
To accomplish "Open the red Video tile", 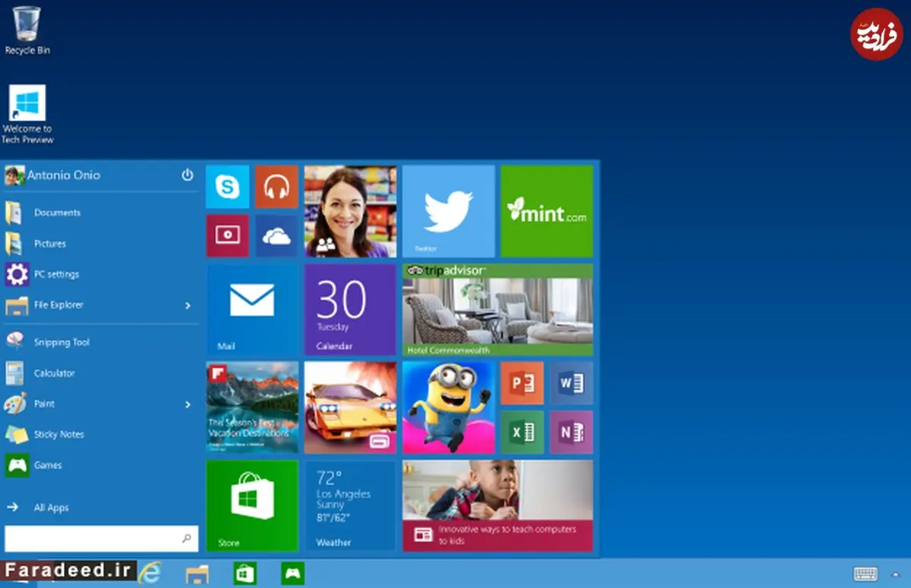I will tap(227, 236).
